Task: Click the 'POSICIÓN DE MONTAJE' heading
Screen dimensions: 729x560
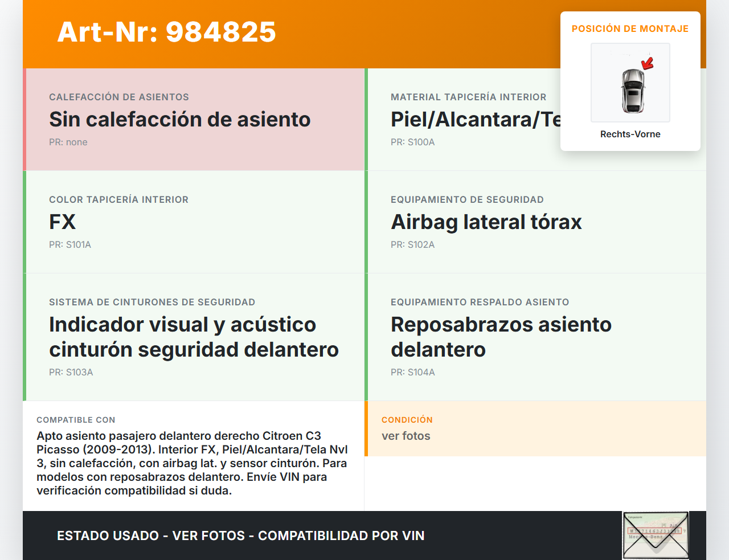Action: 630,28
